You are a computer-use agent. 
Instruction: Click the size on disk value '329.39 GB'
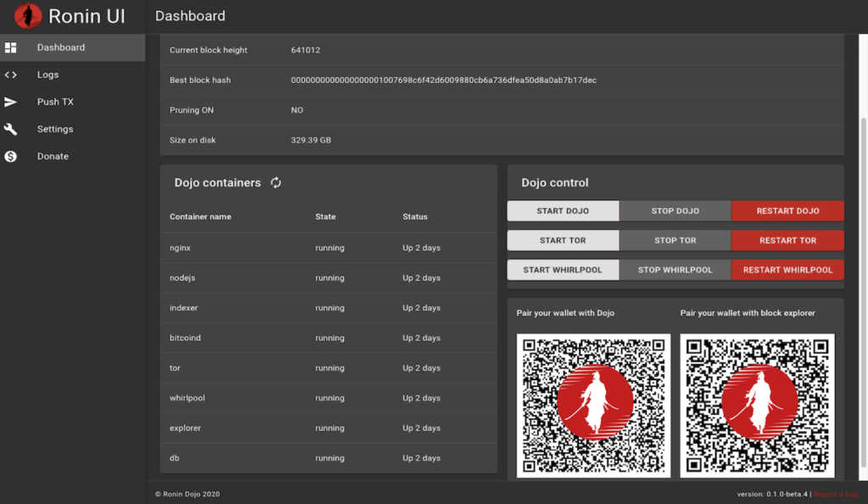tap(311, 140)
